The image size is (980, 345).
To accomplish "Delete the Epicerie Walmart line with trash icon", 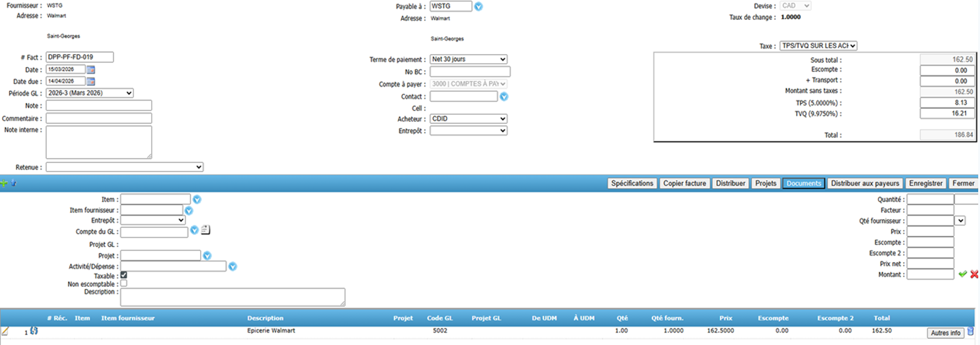I will 970,331.
